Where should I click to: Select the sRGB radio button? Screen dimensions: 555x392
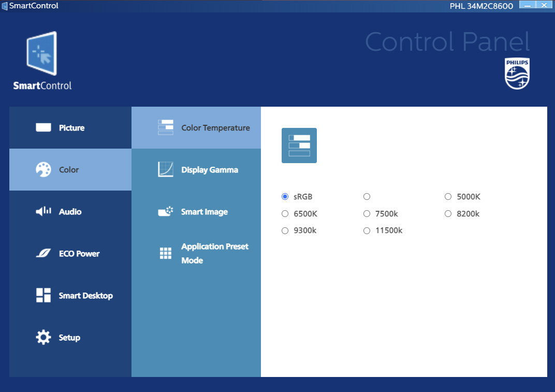285,197
